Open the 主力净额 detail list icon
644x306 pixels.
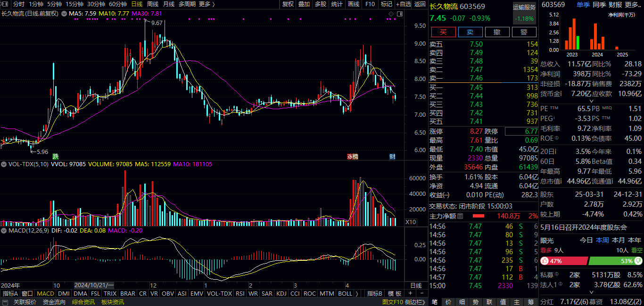pos(461,216)
